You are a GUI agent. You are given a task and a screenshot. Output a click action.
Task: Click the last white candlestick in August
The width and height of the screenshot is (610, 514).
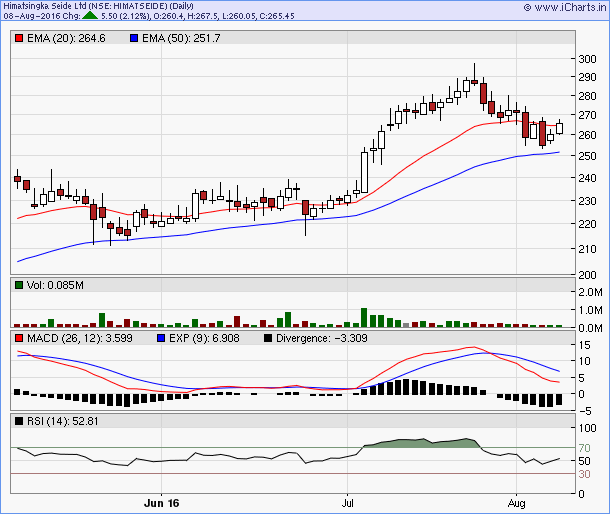coord(559,128)
